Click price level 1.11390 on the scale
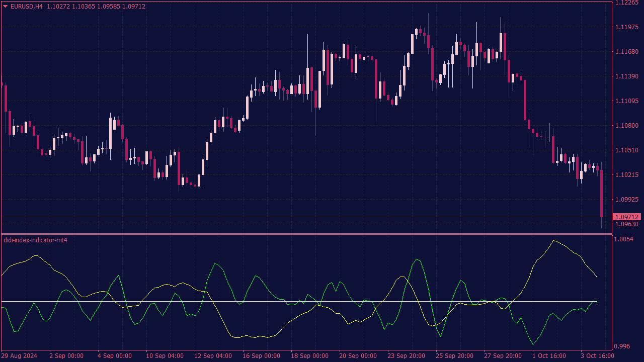Image resolution: width=644 pixels, height=362 pixels. click(627, 76)
